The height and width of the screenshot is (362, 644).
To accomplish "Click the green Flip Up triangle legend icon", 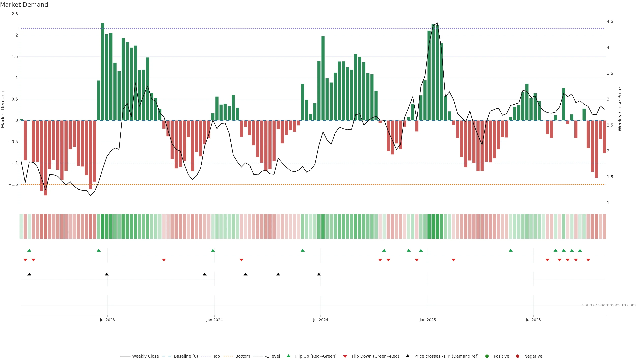I will pyautogui.click(x=288, y=356).
